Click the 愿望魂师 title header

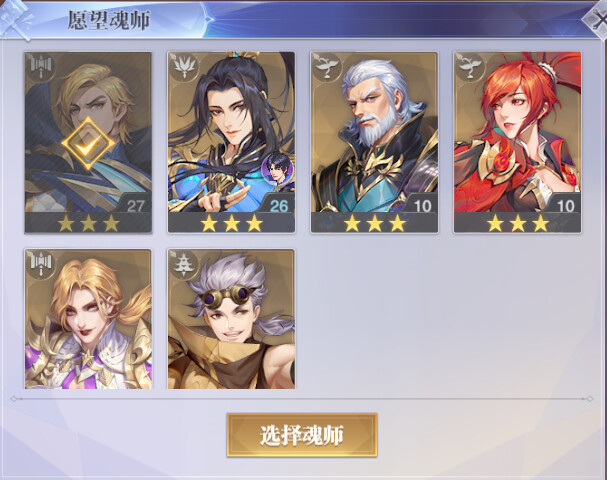[x=109, y=21]
